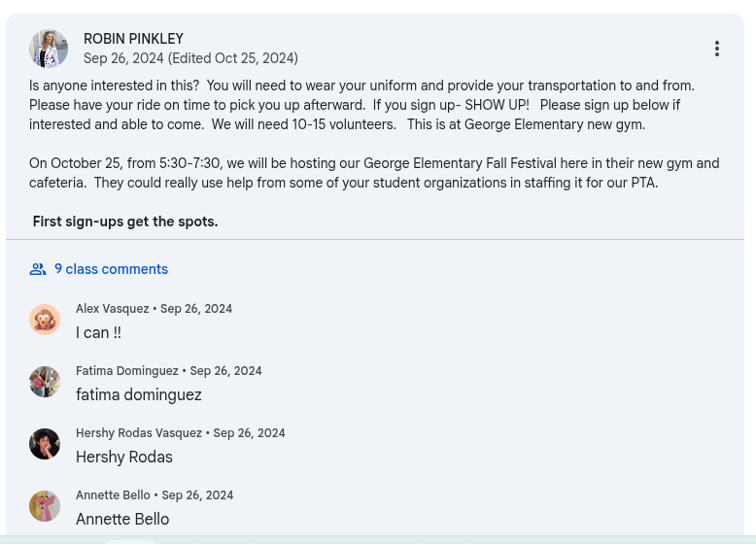This screenshot has width=756, height=544.
Task: Select Fatima Dominguez's profile avatar
Action: [45, 382]
